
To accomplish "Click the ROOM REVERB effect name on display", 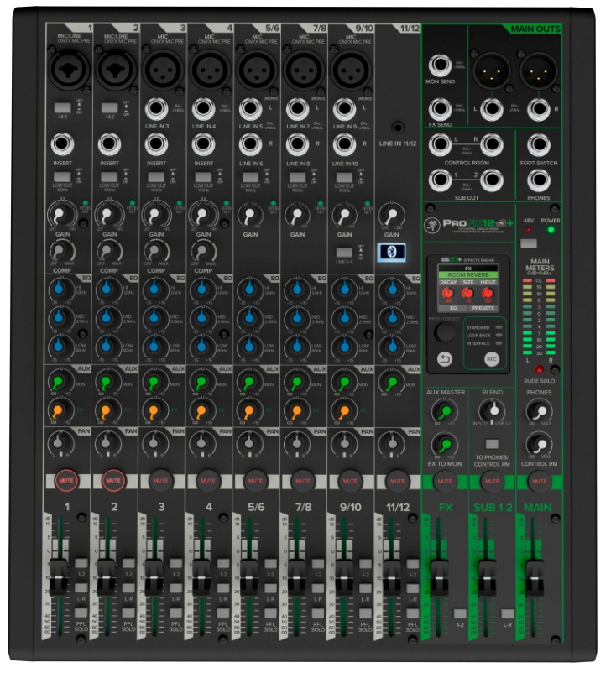I will 468,274.
